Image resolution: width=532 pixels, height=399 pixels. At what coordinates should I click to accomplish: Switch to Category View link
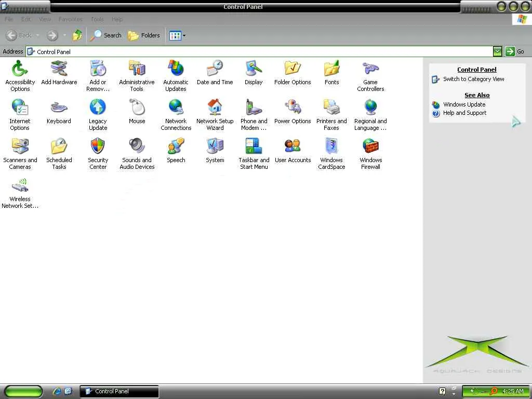click(474, 79)
